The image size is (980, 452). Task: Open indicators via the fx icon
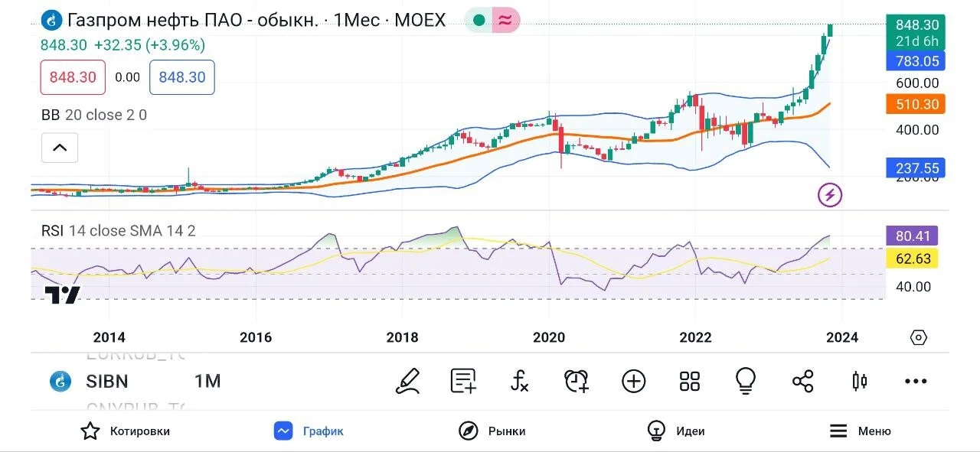520,381
